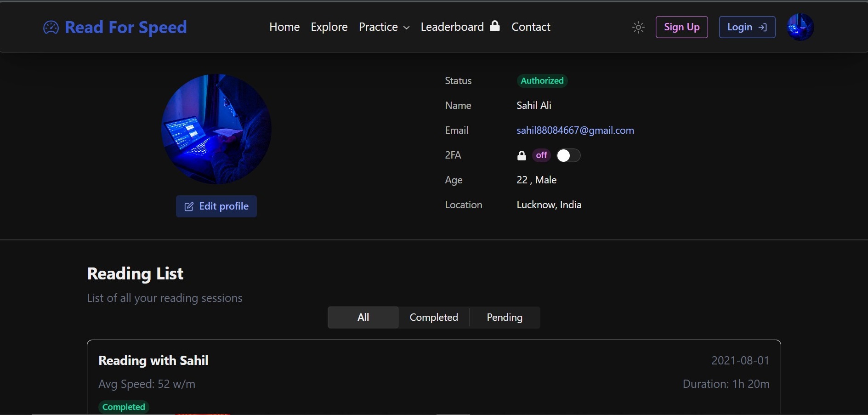Click the age value 22 , Male
The height and width of the screenshot is (415, 868).
tap(537, 180)
